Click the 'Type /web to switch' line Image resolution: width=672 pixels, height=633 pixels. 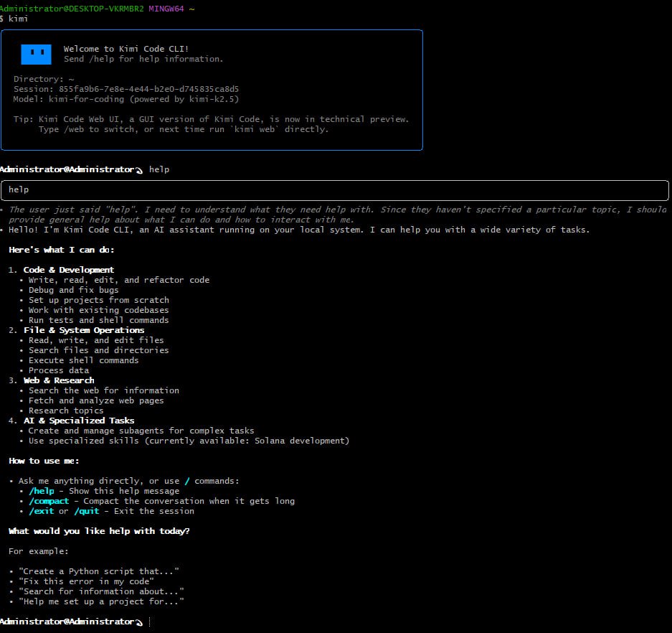[184, 129]
